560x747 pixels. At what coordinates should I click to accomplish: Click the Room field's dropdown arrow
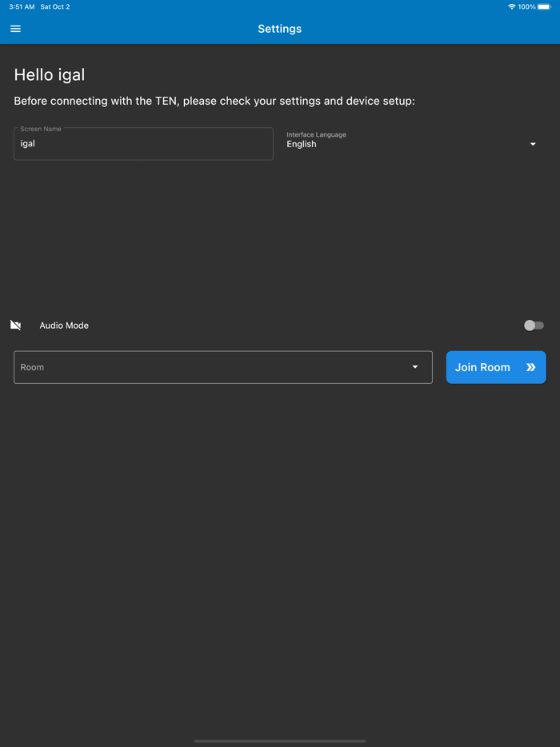click(x=415, y=367)
